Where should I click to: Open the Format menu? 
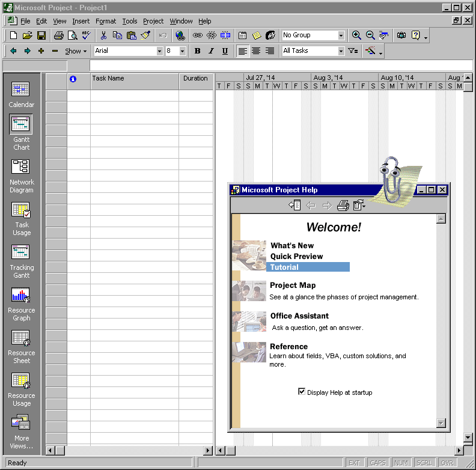pos(106,21)
